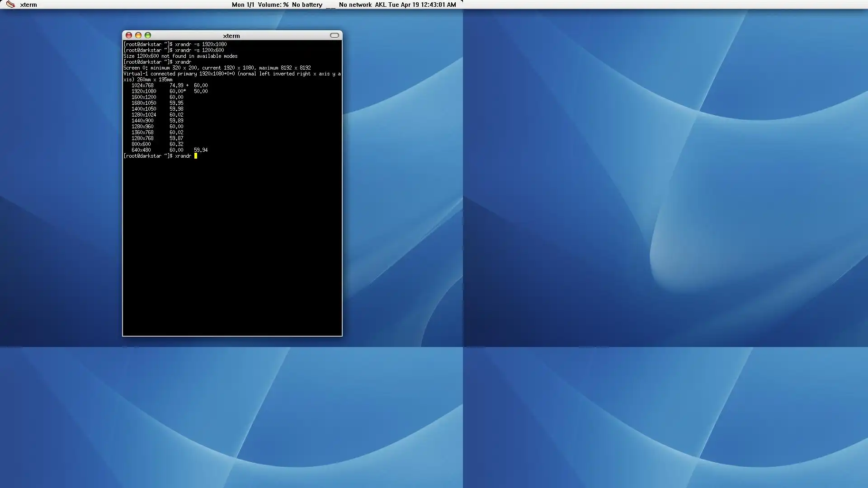The height and width of the screenshot is (488, 868).
Task: Click the Volume status in top bar
Action: [x=273, y=5]
